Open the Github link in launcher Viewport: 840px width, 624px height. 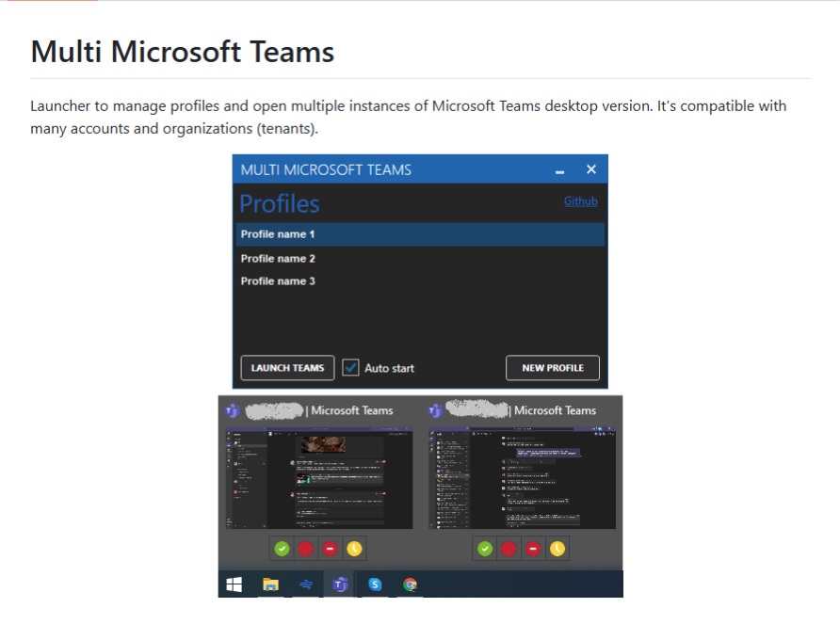[581, 200]
